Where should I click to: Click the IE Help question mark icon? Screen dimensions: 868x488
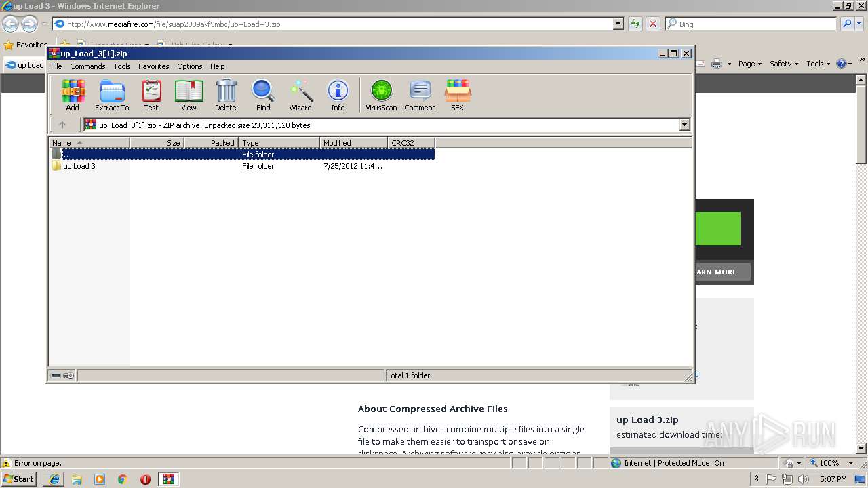(841, 64)
